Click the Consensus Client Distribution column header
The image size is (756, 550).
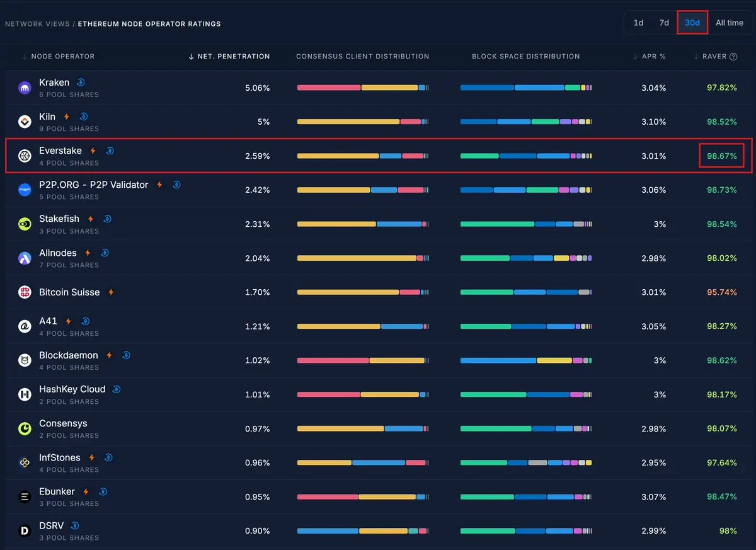pos(363,56)
